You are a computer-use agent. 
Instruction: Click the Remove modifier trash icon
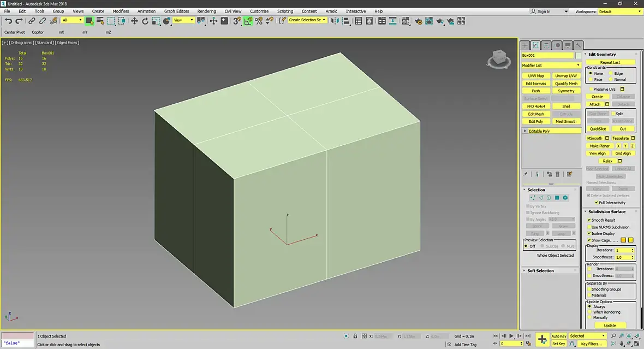point(557,174)
